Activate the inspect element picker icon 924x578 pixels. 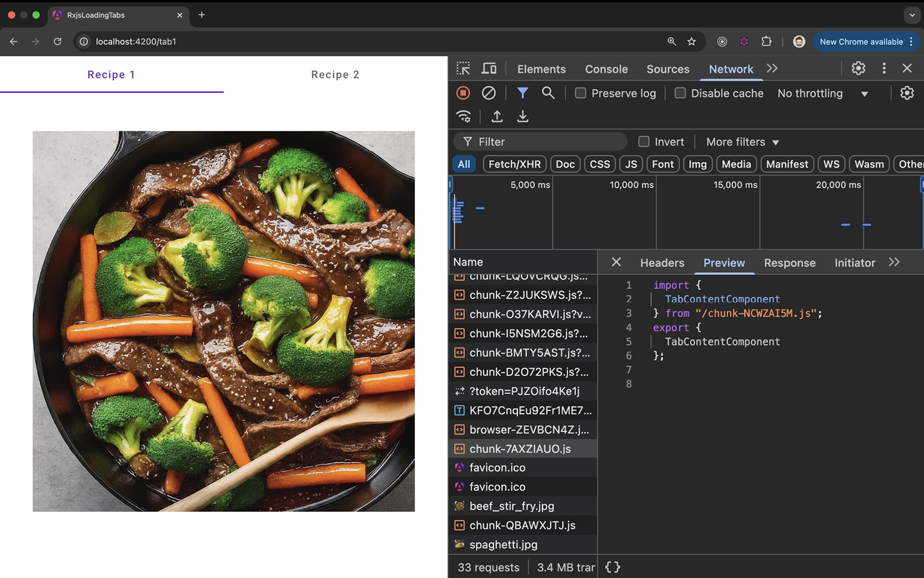tap(463, 69)
